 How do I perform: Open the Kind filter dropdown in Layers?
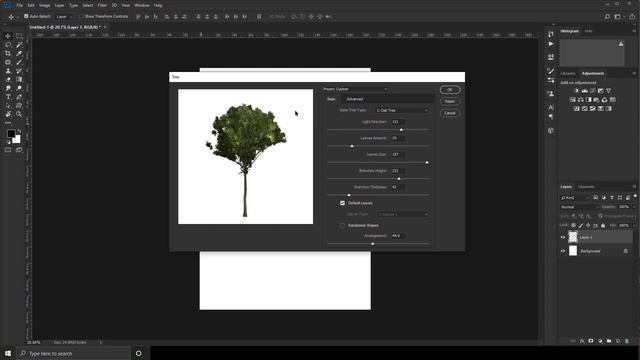pyautogui.click(x=575, y=198)
